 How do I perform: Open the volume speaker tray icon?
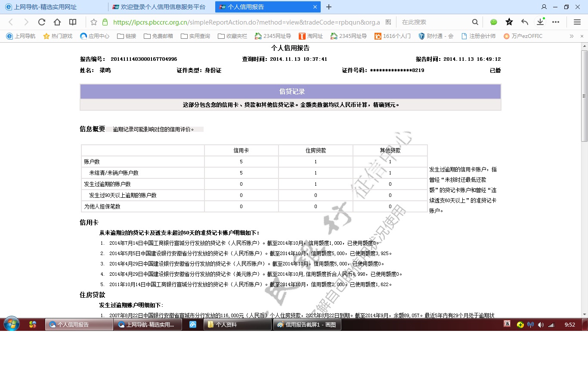(541, 325)
